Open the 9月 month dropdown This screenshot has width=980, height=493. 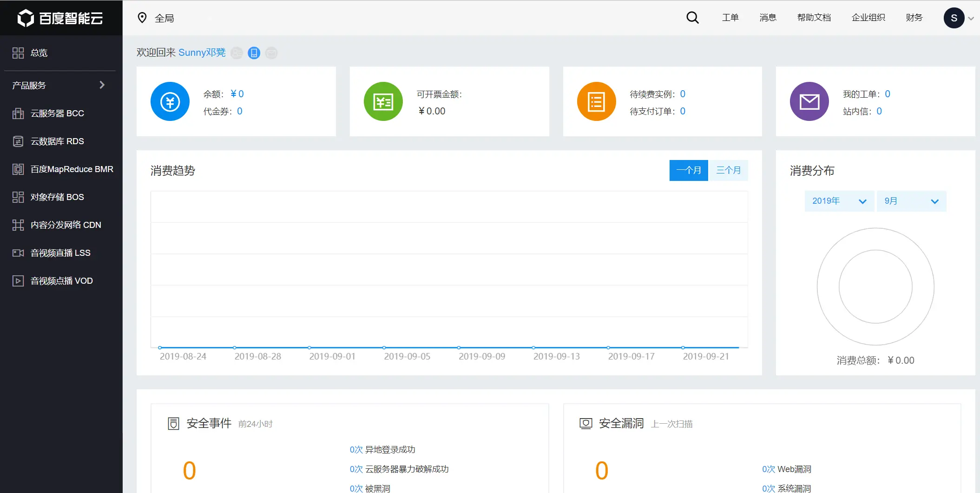pos(911,201)
